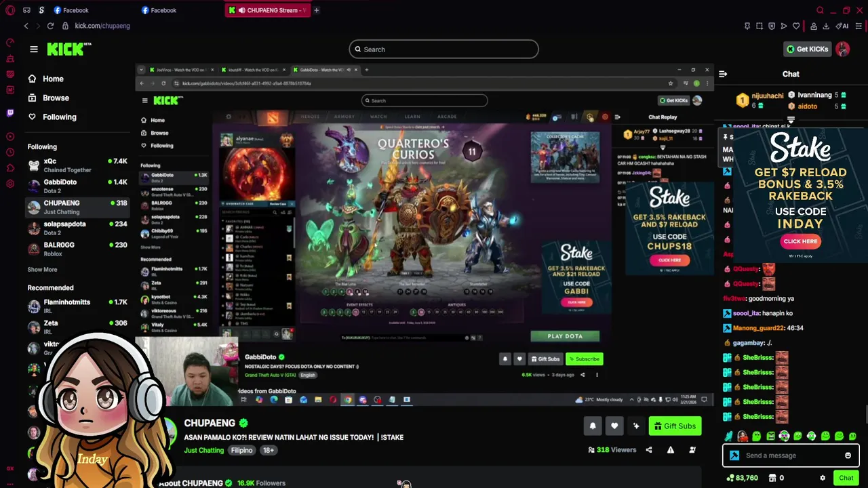Report stream with warning triangle icon
This screenshot has height=488, width=868.
click(x=671, y=449)
